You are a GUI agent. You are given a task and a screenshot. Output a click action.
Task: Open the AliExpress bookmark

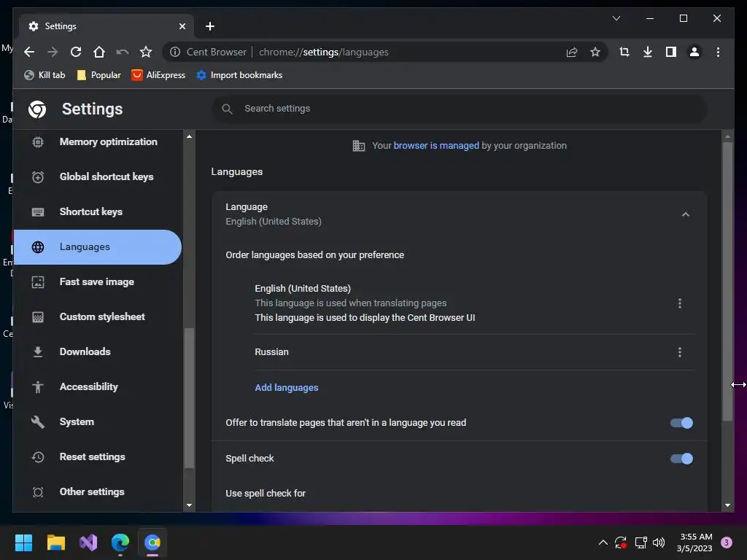click(x=158, y=75)
